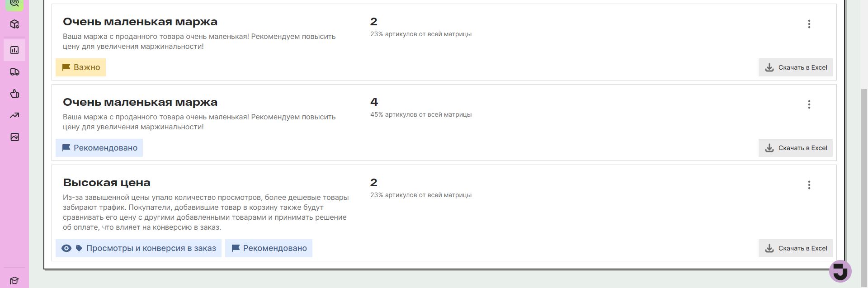Download the first маржа report in Excel

pos(795,67)
